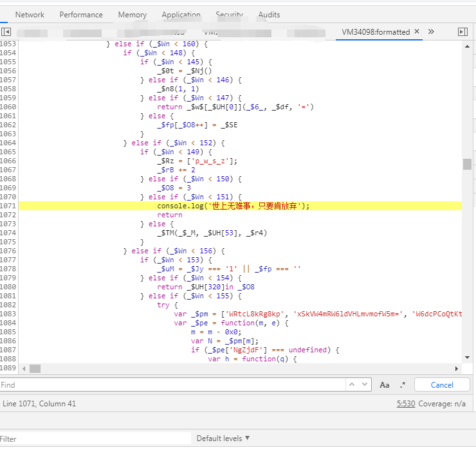Image resolution: width=476 pixels, height=452 pixels.
Task: Close the VM34098:formatted tab
Action: 417,32
